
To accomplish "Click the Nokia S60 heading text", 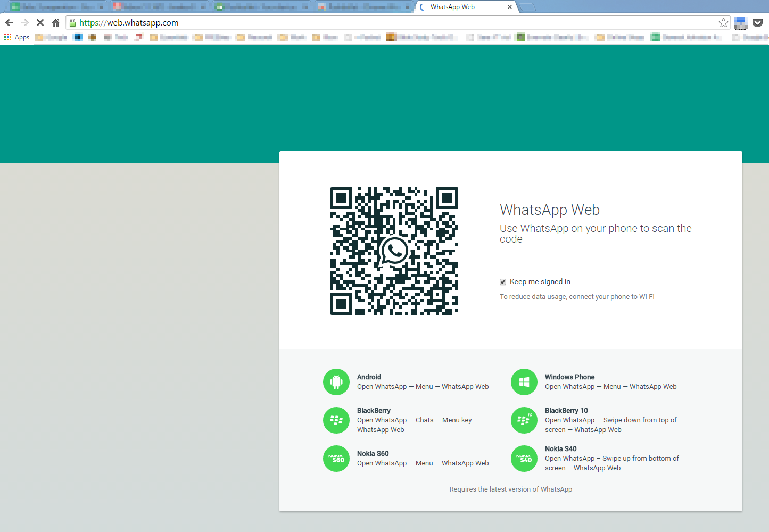I will click(x=373, y=454).
